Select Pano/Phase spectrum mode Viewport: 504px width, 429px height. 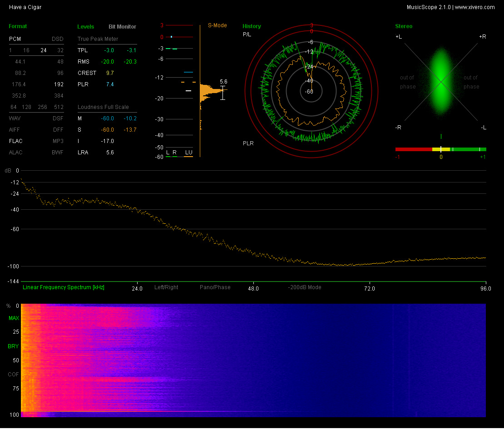coord(215,287)
